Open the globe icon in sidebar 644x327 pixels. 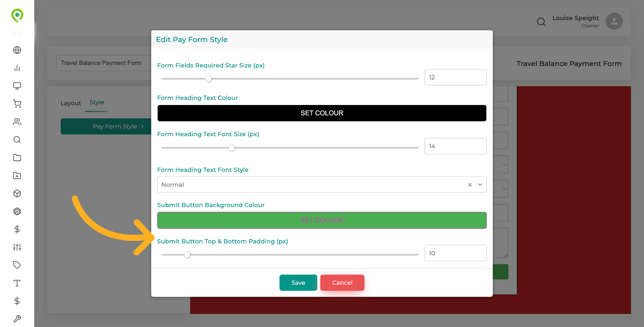point(17,50)
